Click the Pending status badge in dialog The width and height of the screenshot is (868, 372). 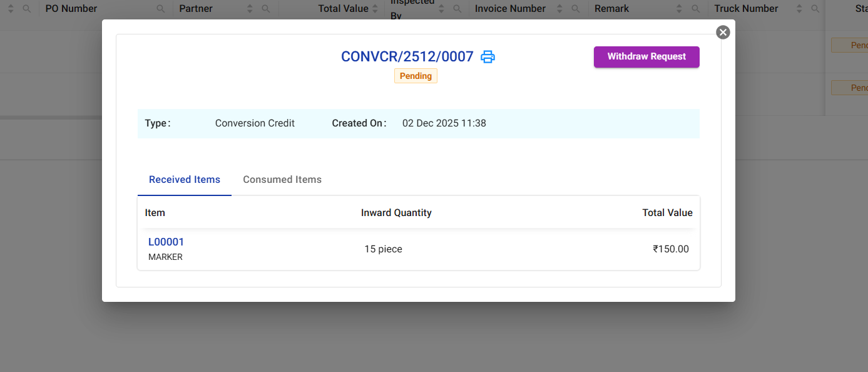[x=416, y=76]
